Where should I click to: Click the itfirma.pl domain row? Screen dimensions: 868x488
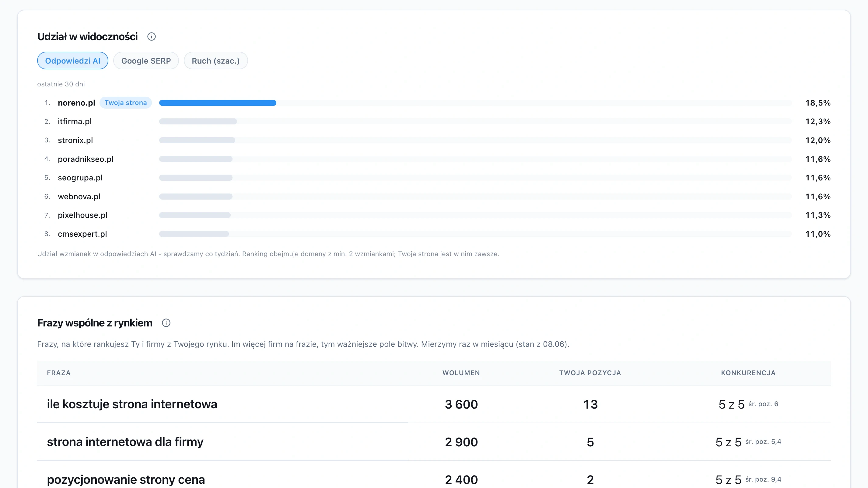click(434, 121)
